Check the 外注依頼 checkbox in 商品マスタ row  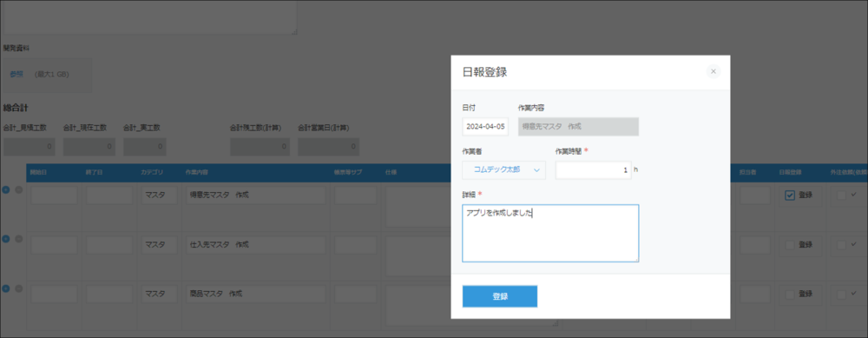tap(841, 294)
